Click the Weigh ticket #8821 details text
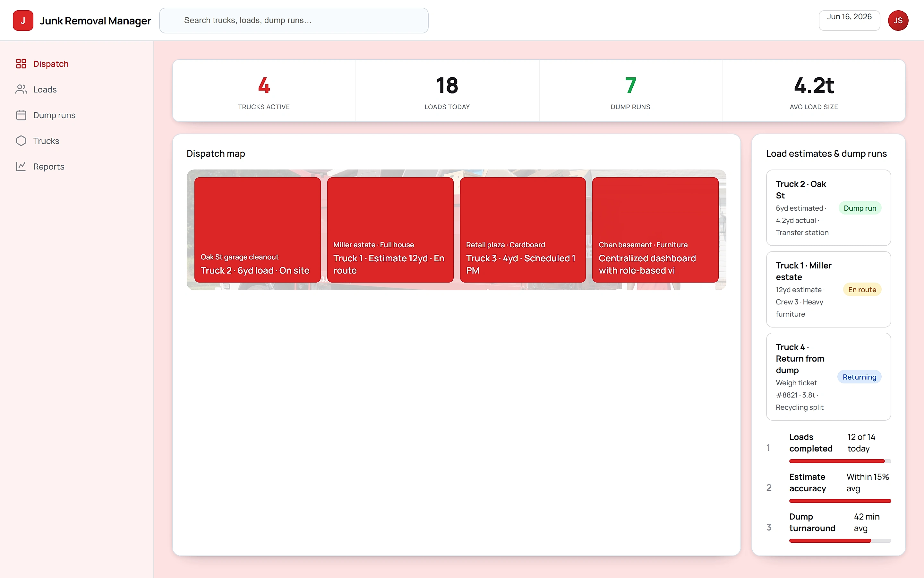The width and height of the screenshot is (924, 578). click(x=800, y=395)
